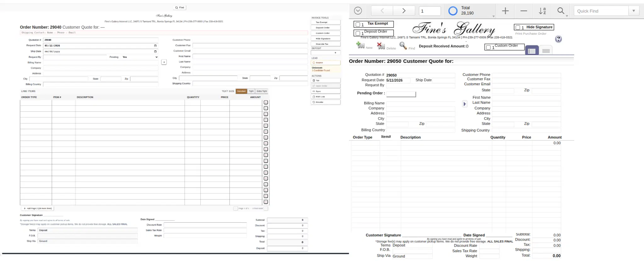Click the PDF Link action button

pos(325,97)
